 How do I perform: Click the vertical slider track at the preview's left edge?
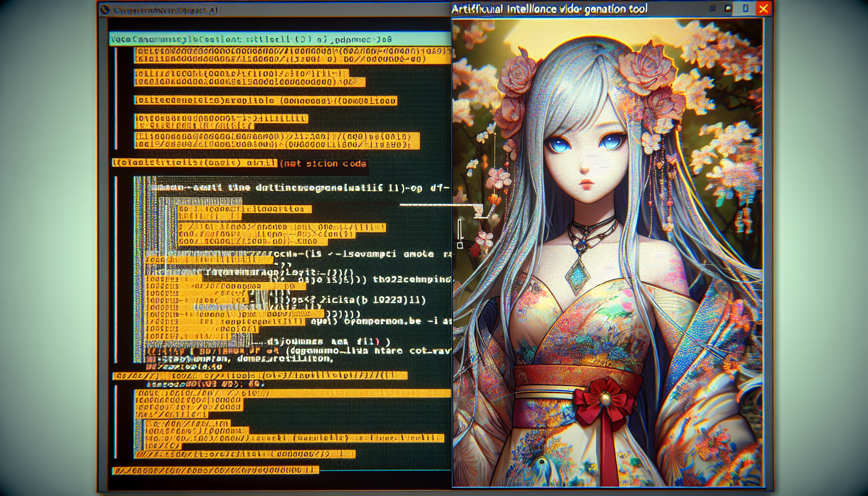[x=460, y=230]
